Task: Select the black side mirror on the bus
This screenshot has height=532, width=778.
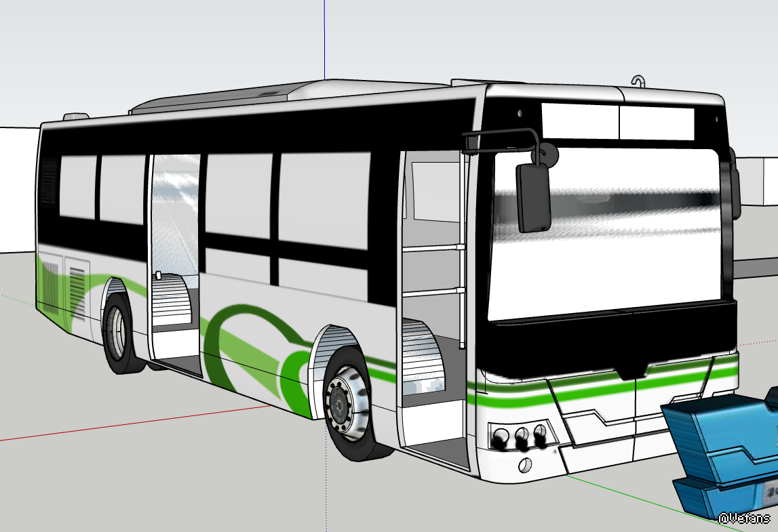Action: (x=533, y=198)
